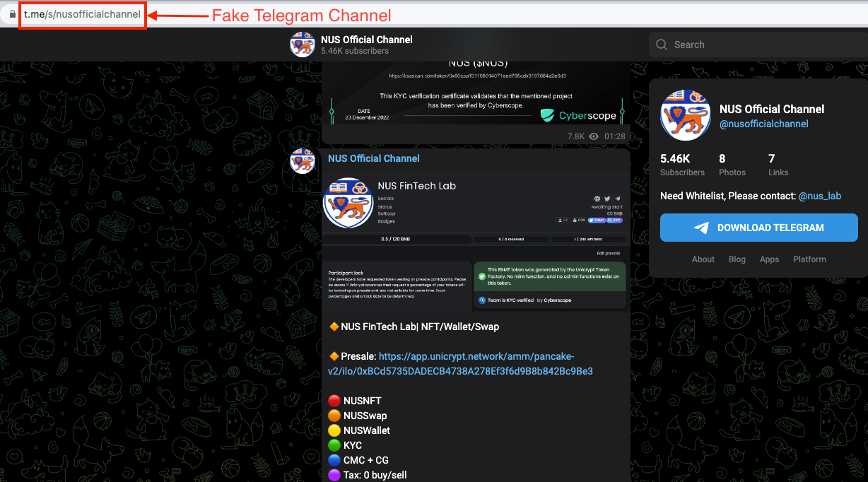Type in the Search input field
The height and width of the screenshot is (482, 868).
click(x=763, y=45)
